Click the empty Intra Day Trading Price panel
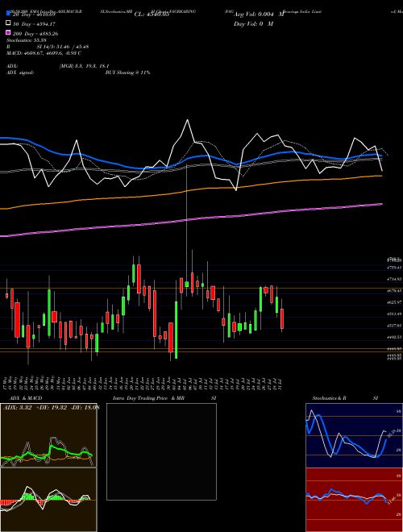This screenshot has height=532, width=403. pyautogui.click(x=161, y=451)
